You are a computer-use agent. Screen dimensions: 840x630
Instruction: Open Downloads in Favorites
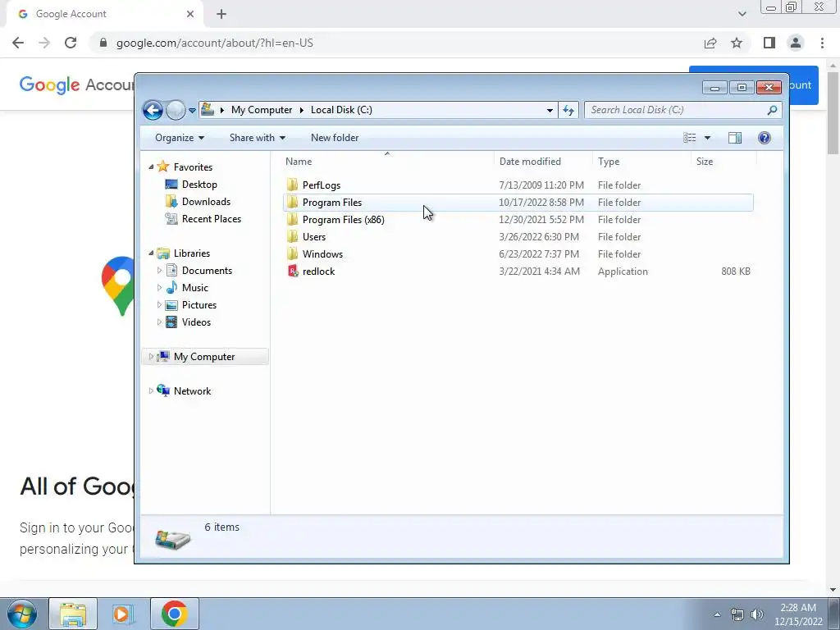click(x=206, y=202)
